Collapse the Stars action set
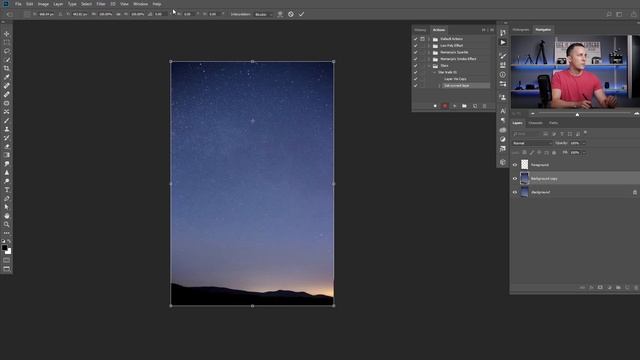 [x=429, y=66]
